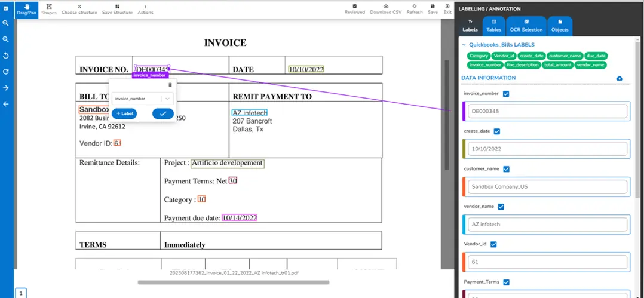Click the + Label button
This screenshot has height=298, width=644.
[x=124, y=113]
